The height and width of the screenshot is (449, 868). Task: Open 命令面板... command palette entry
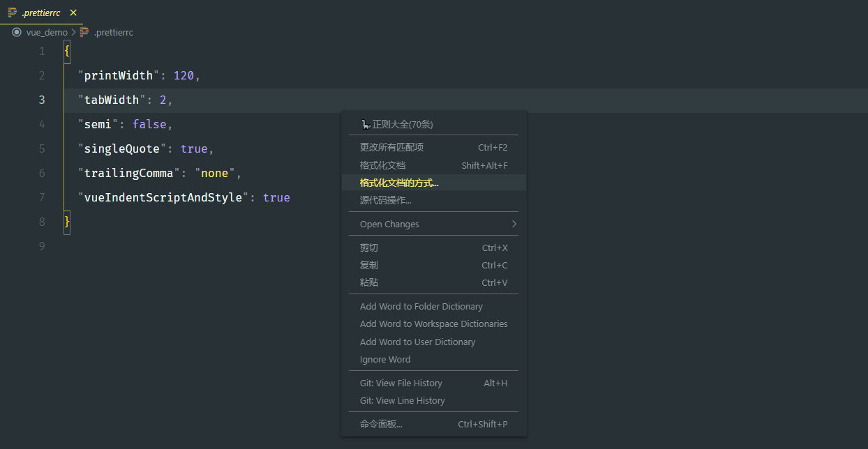coord(381,424)
